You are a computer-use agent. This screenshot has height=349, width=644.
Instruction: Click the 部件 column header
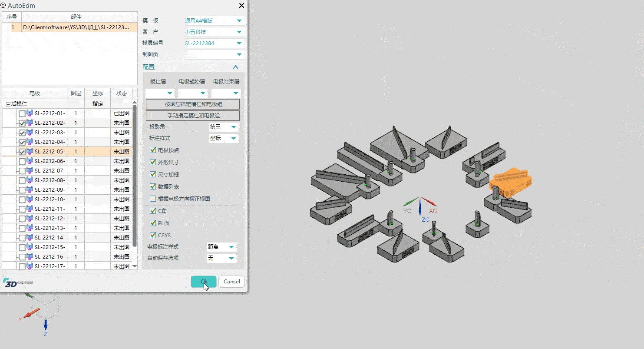(76, 17)
